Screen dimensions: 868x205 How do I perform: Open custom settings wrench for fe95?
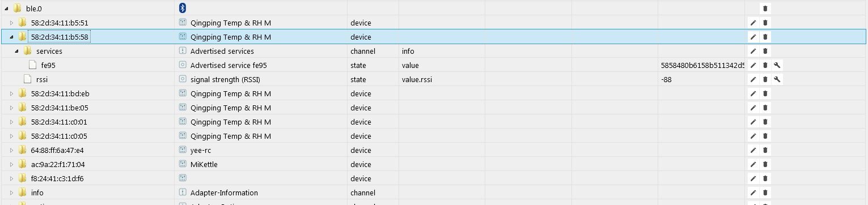point(777,65)
